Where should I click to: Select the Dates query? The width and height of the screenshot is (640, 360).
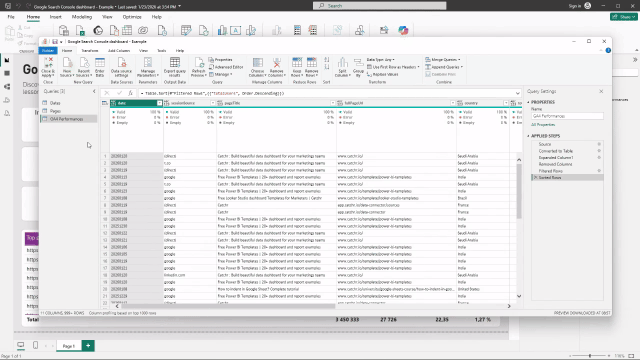55,103
